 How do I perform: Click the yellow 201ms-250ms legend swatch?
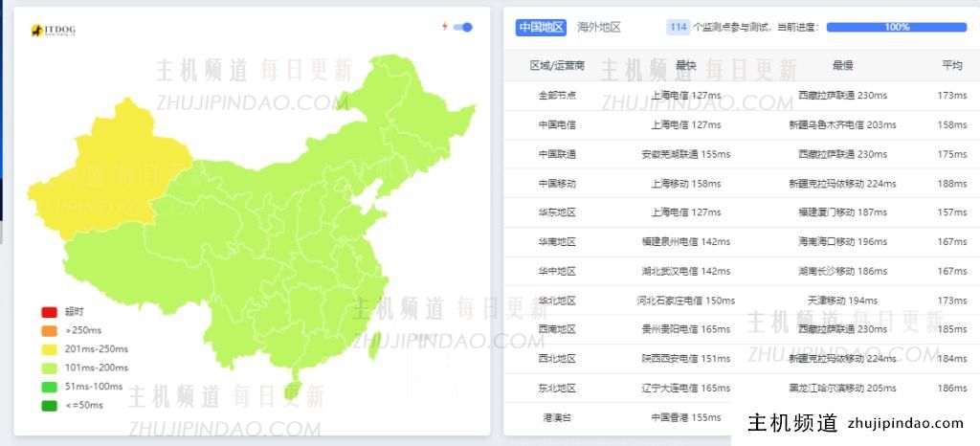pyautogui.click(x=49, y=349)
